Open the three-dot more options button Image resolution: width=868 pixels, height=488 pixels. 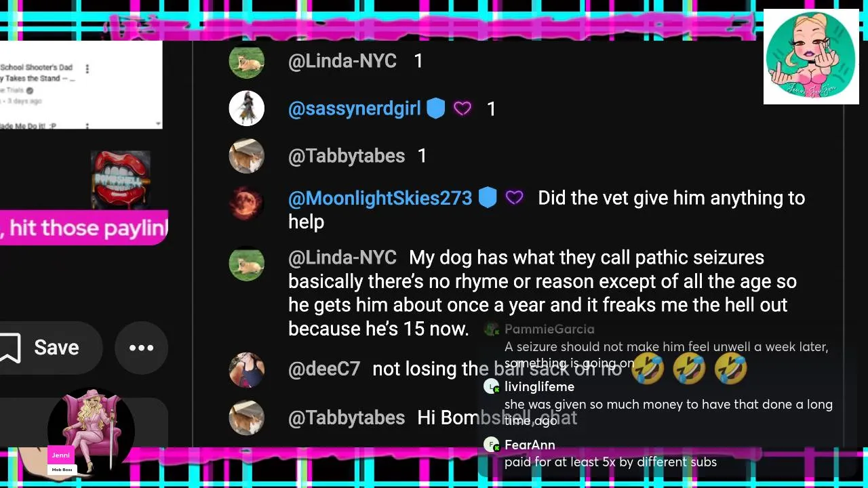[x=141, y=348]
